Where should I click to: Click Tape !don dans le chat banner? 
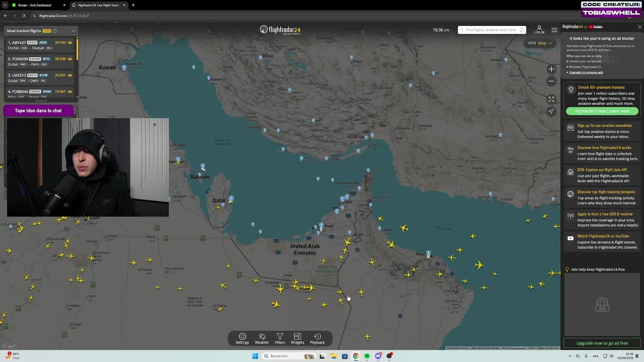tap(38, 111)
